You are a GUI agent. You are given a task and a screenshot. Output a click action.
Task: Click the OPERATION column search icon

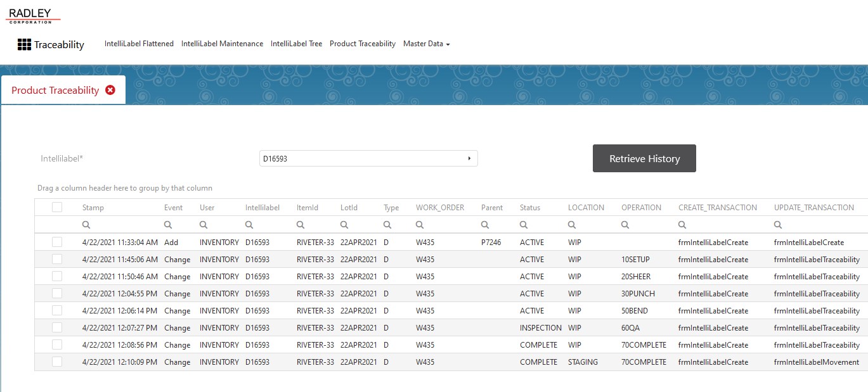pyautogui.click(x=624, y=224)
